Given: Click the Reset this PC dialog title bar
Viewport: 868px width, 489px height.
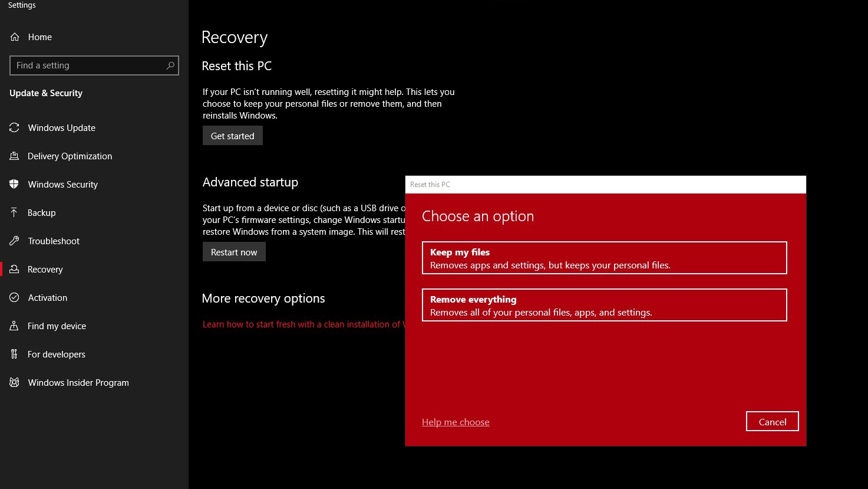Looking at the screenshot, I should tap(606, 185).
